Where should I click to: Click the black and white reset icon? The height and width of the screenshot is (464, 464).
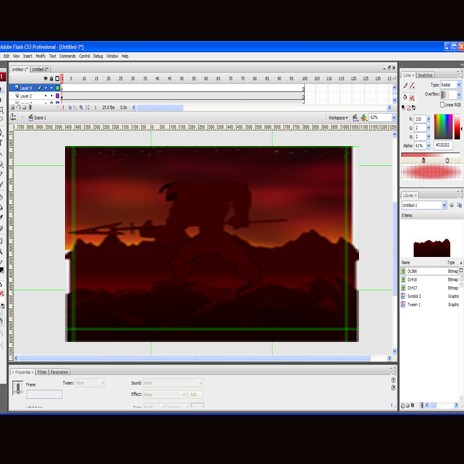(x=403, y=108)
